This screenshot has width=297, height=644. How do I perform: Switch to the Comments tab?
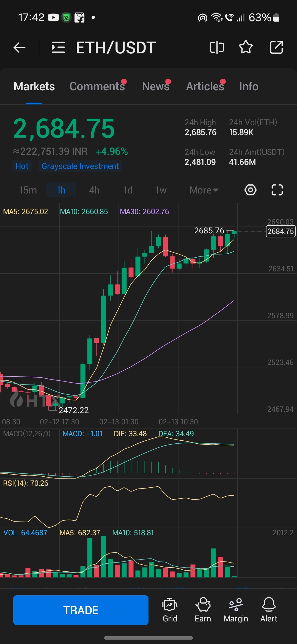[97, 86]
